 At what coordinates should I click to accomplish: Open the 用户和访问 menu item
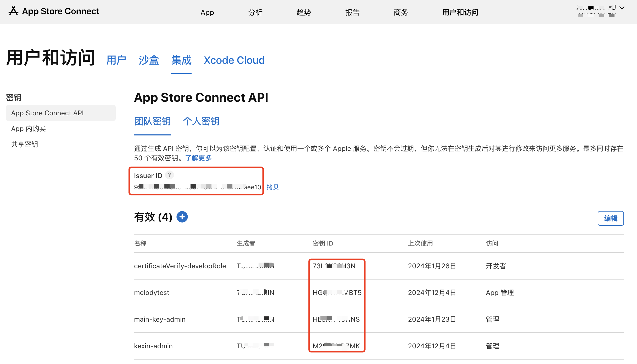[460, 12]
